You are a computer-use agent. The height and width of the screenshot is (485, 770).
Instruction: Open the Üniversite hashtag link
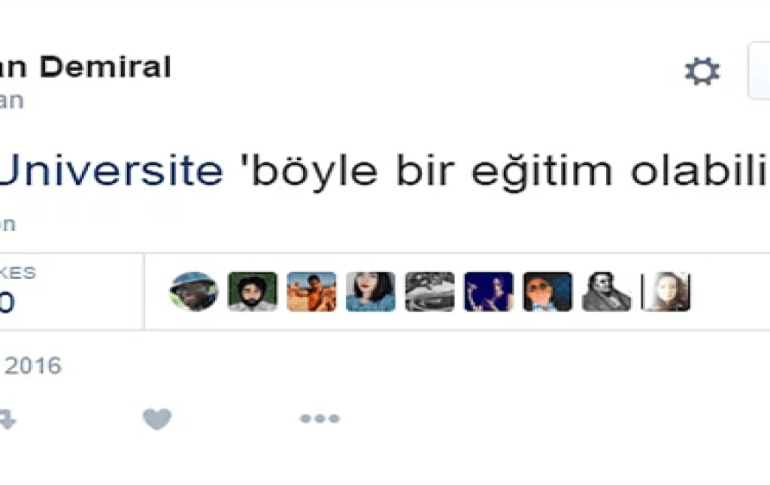click(111, 170)
